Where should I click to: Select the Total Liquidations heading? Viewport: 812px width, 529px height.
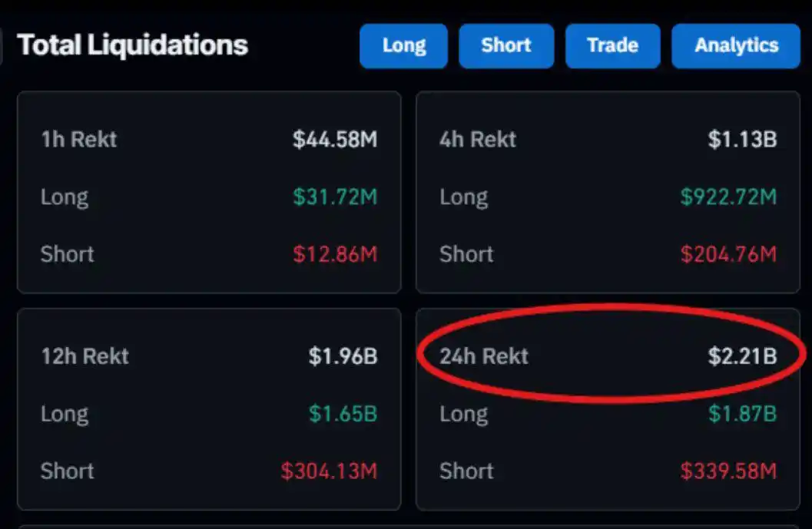[x=133, y=45]
